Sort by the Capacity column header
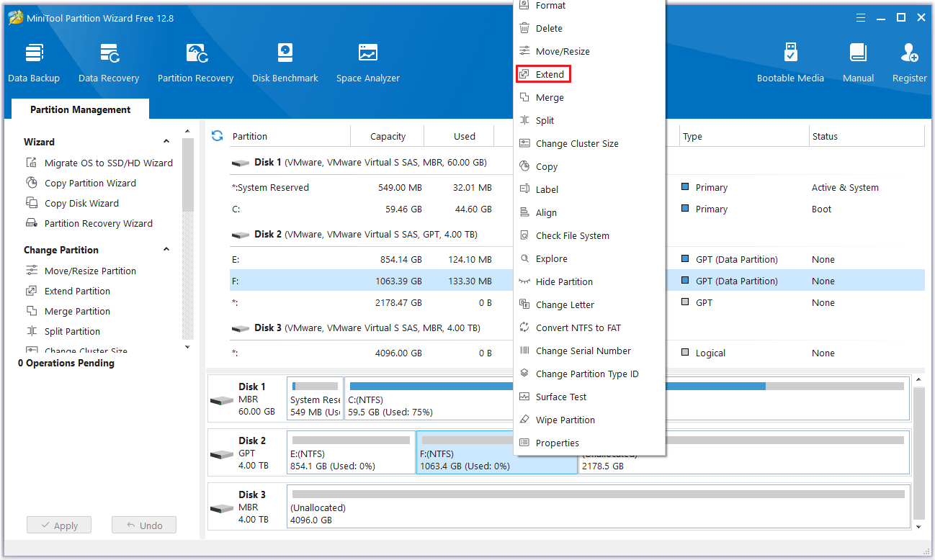Screen dimensions: 935x560 (388, 136)
